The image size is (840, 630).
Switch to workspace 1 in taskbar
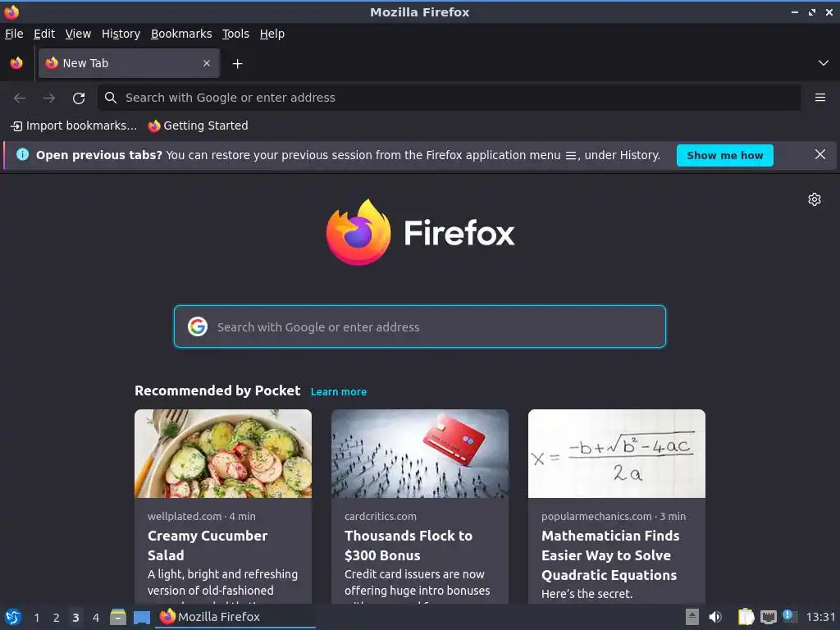tap(36, 618)
